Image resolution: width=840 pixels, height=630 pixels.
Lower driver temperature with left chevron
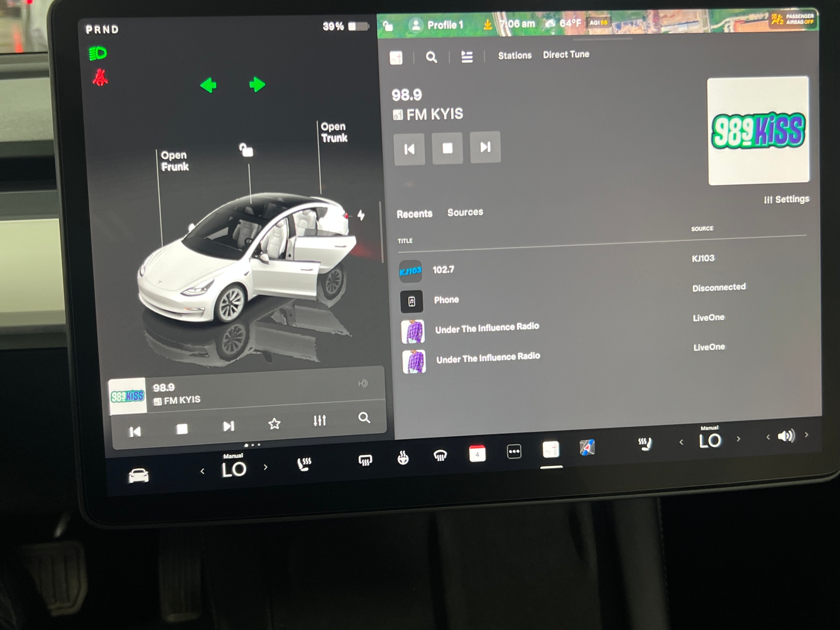coord(202,471)
